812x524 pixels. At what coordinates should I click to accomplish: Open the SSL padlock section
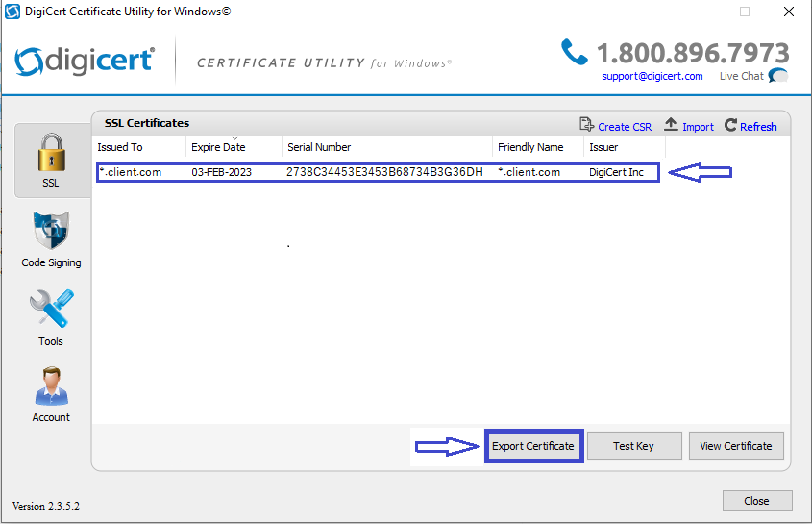pyautogui.click(x=51, y=161)
